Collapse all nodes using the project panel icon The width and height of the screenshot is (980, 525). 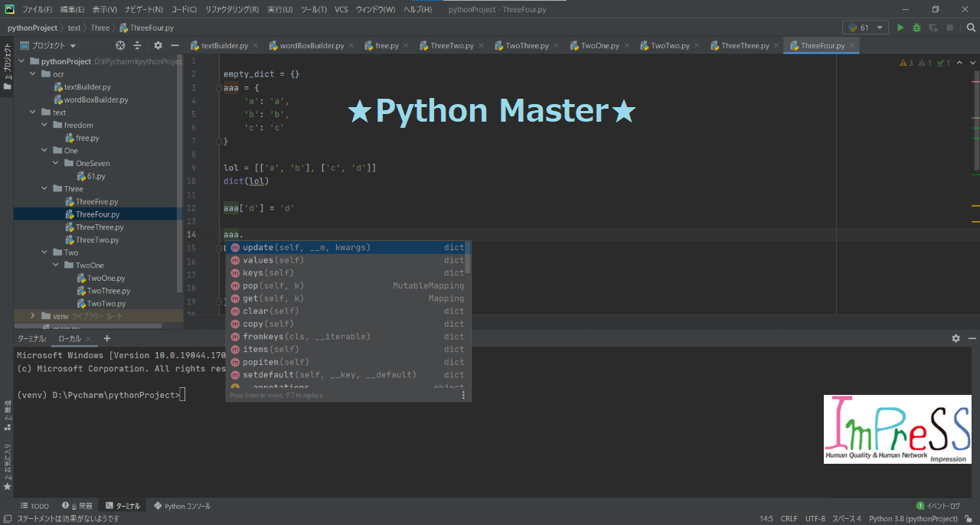pos(136,45)
